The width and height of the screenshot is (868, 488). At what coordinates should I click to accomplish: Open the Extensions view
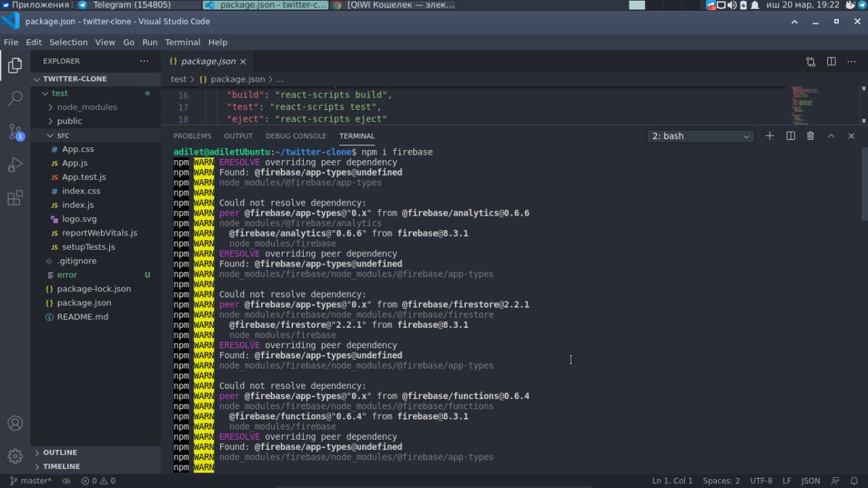pos(15,198)
